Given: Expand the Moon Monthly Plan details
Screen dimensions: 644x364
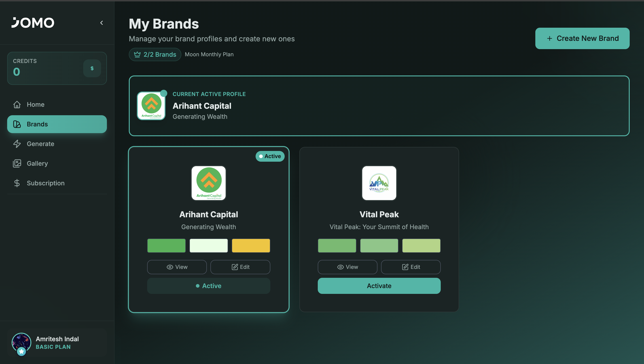Looking at the screenshot, I should (209, 54).
